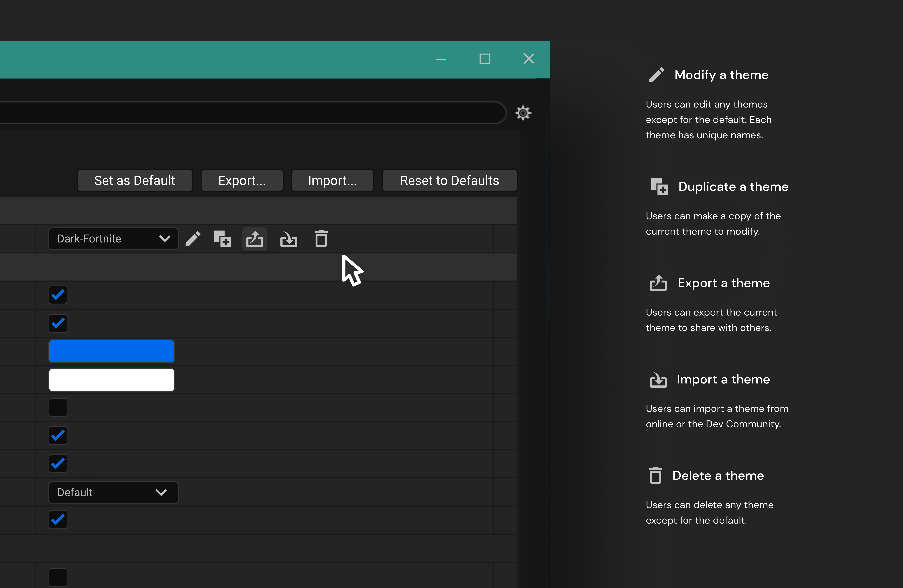This screenshot has width=903, height=588.
Task: Click the delete theme trash icon
Action: pos(321,239)
